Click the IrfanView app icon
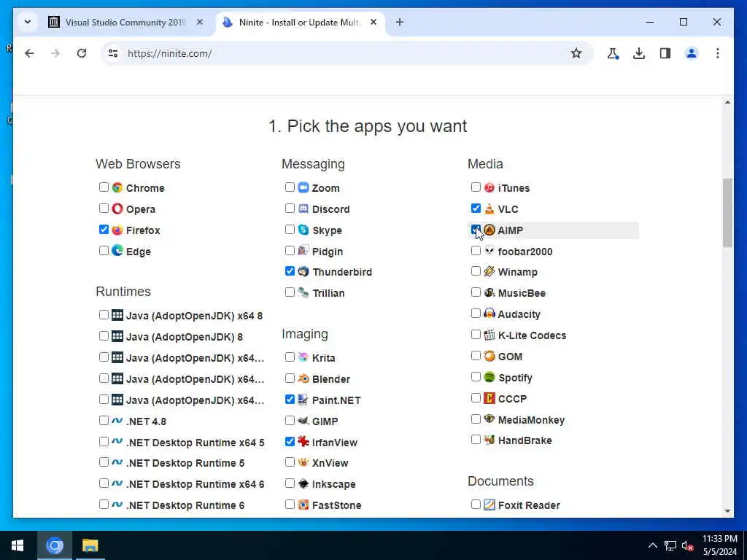 point(303,441)
